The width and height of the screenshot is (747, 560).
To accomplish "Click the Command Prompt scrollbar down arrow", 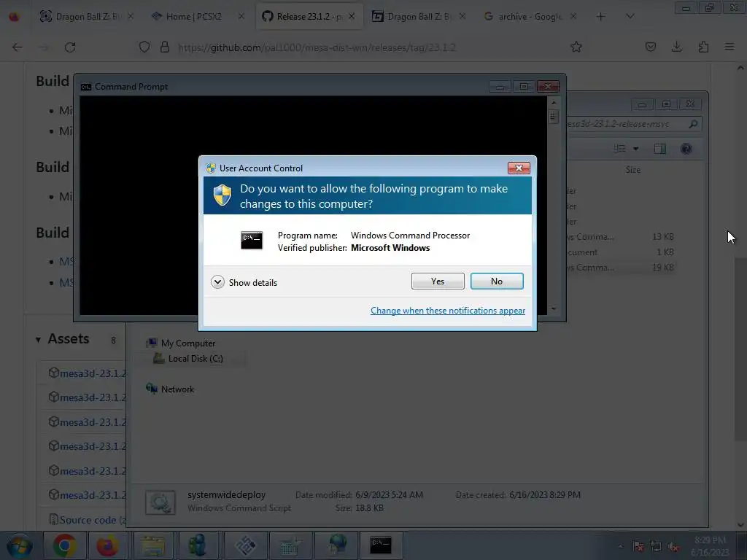I will coord(553,308).
